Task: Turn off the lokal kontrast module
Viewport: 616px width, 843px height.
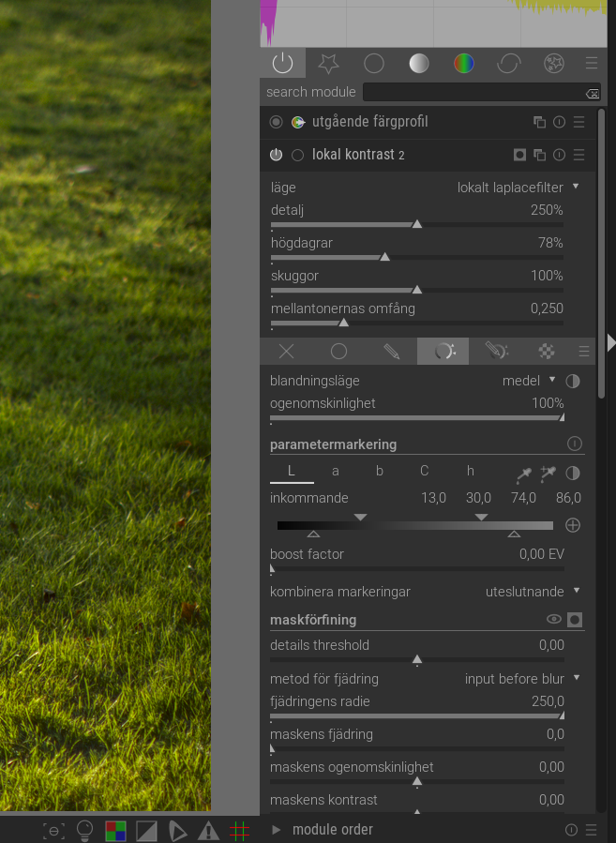Action: (276, 155)
